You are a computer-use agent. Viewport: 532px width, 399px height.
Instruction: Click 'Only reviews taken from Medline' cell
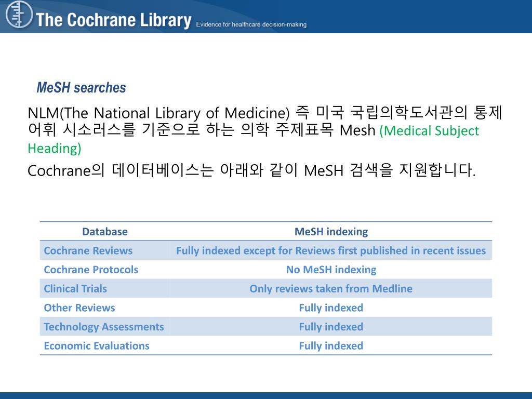coord(331,288)
